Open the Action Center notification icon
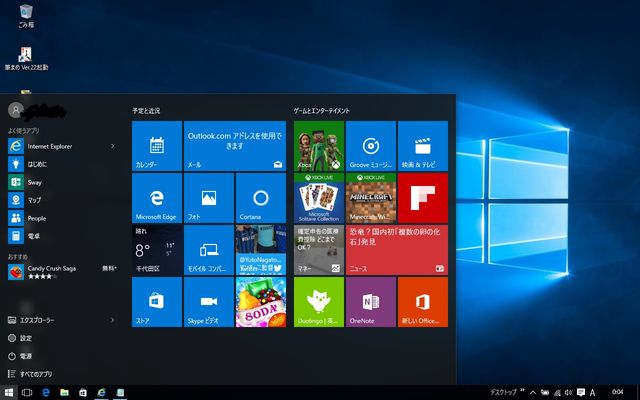 pos(580,393)
